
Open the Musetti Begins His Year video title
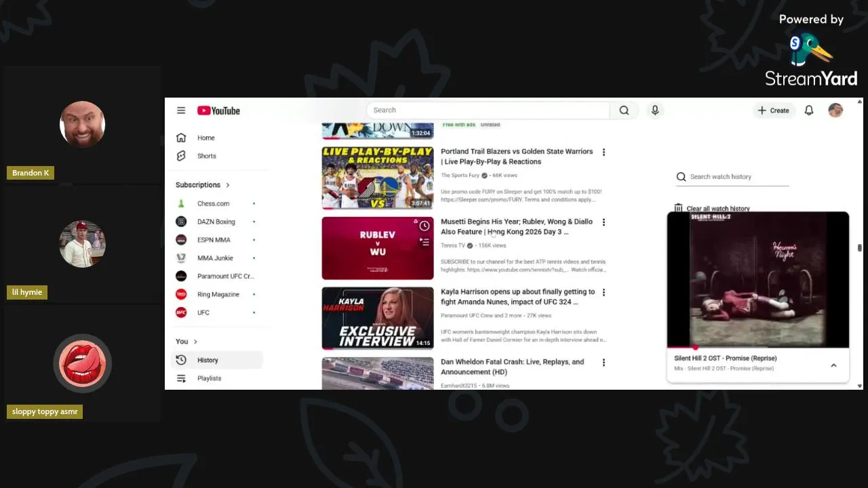pos(517,226)
